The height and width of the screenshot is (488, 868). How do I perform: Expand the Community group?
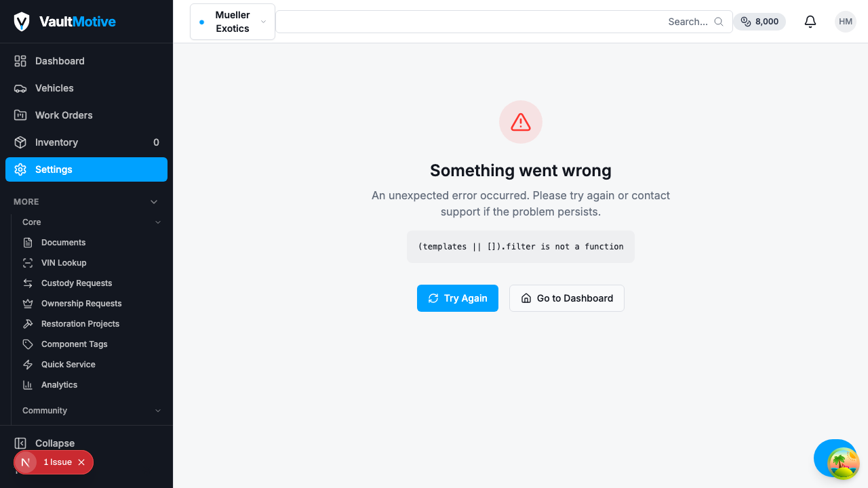click(92, 411)
